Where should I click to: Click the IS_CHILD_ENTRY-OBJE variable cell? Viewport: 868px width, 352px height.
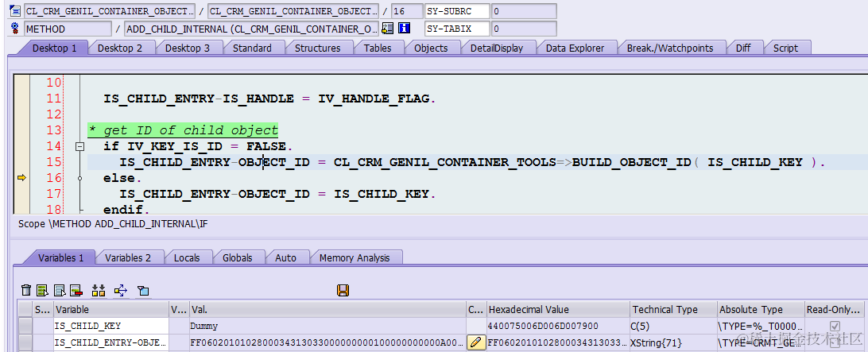pos(110,342)
